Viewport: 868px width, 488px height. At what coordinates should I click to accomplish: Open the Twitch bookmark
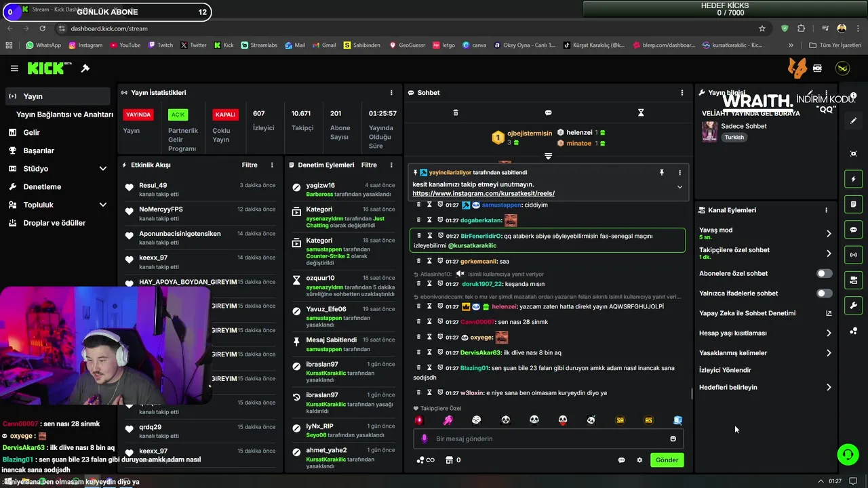point(160,45)
